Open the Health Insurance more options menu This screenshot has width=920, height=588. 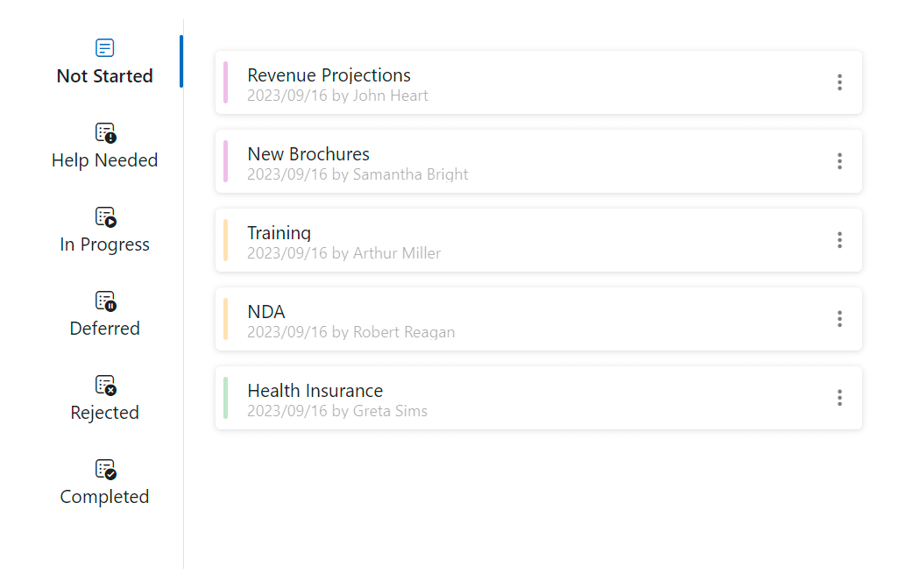point(839,398)
